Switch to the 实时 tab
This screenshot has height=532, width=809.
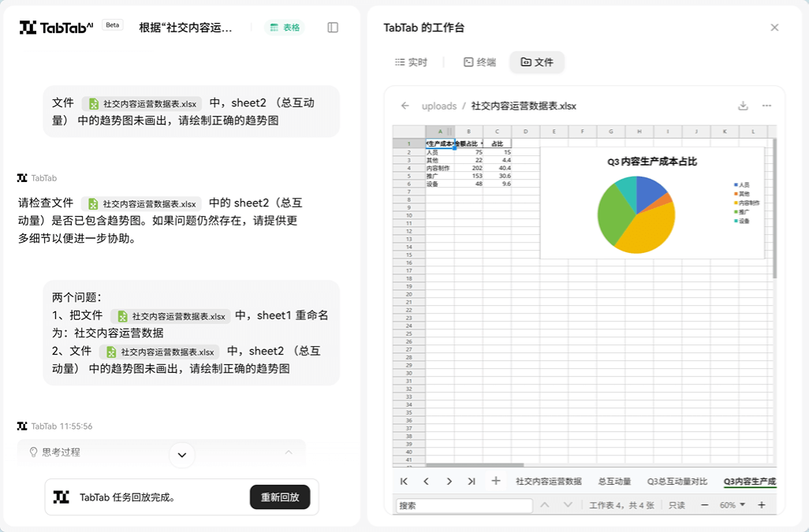pos(411,62)
